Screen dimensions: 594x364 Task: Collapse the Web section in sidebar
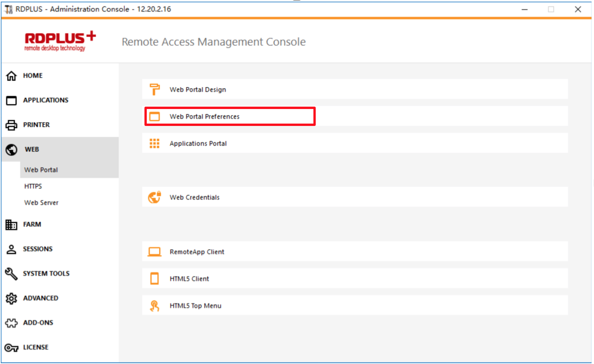[32, 149]
